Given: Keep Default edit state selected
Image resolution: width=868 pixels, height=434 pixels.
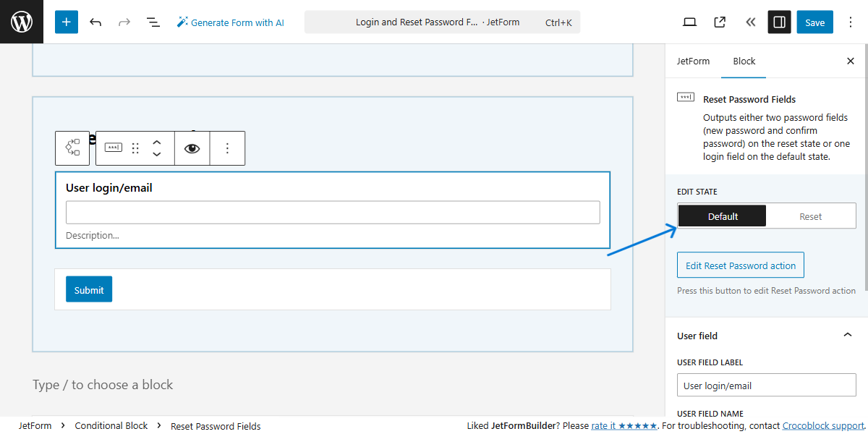Looking at the screenshot, I should pyautogui.click(x=722, y=215).
